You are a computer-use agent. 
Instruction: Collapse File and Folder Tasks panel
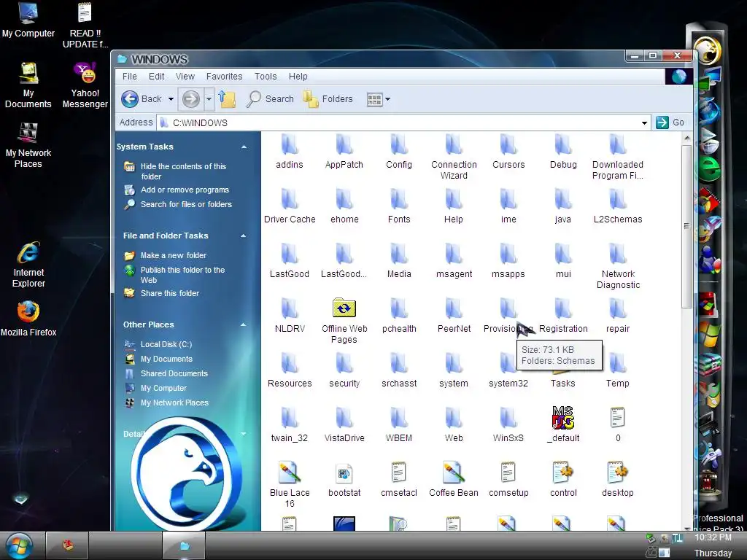click(244, 236)
